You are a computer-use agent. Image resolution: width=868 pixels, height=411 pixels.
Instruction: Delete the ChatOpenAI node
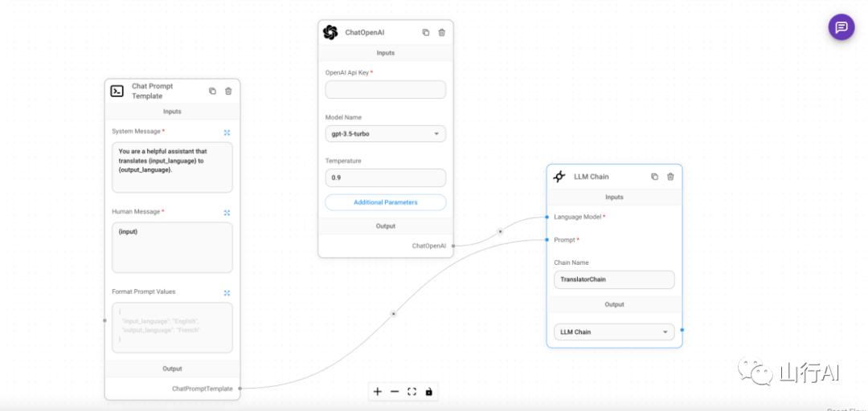442,33
